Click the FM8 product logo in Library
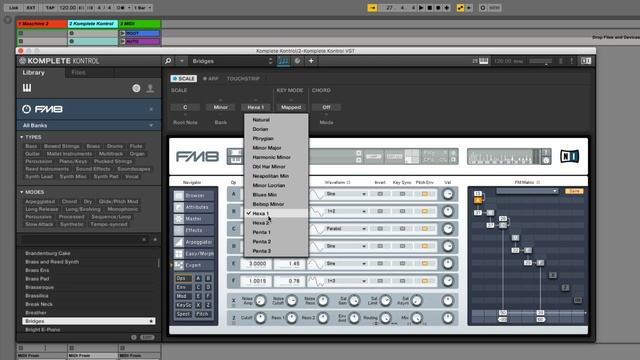This screenshot has height=360, width=640. (42, 109)
